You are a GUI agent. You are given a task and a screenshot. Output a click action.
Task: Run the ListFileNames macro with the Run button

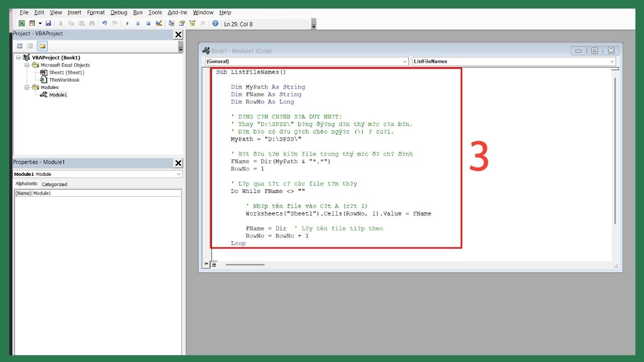127,23
